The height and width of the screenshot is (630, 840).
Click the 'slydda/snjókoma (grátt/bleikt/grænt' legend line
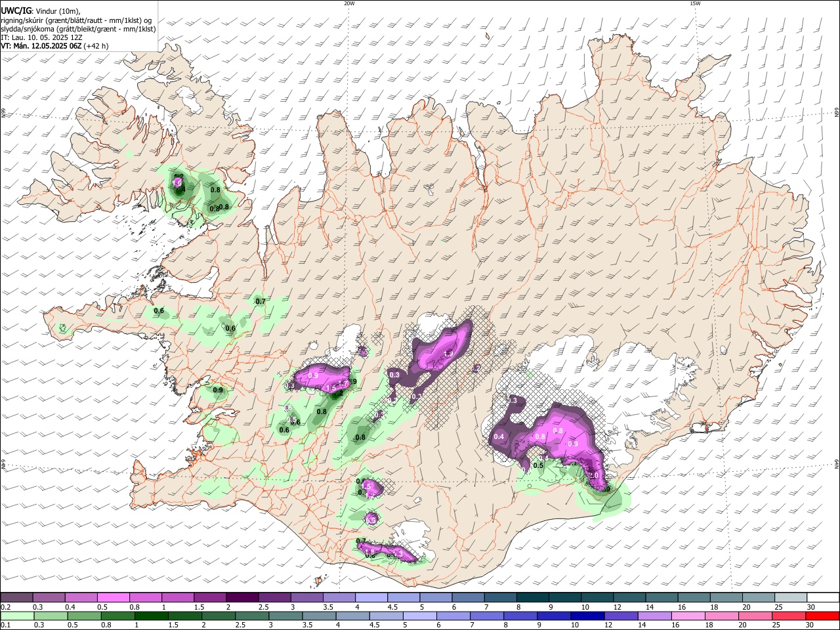[x=78, y=29]
